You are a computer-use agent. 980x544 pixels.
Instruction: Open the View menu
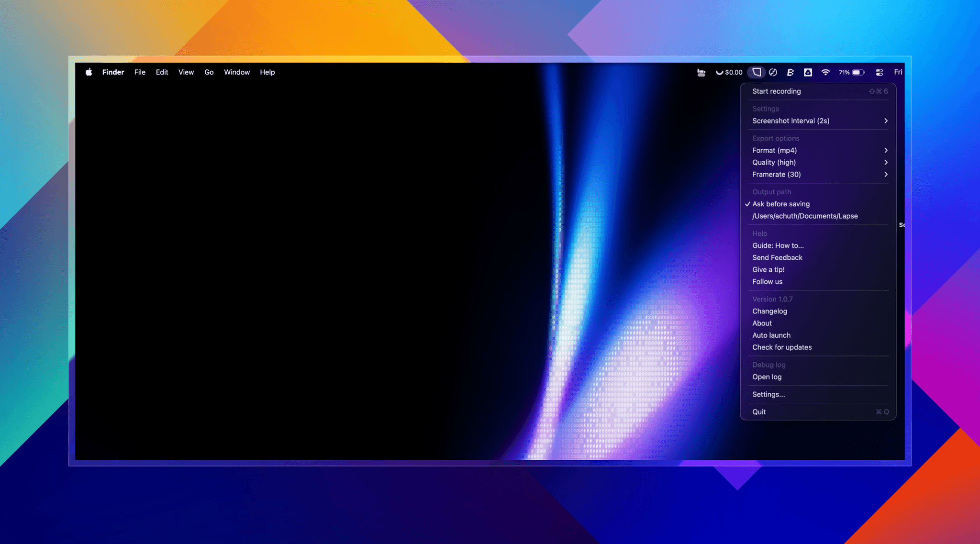[x=186, y=72]
